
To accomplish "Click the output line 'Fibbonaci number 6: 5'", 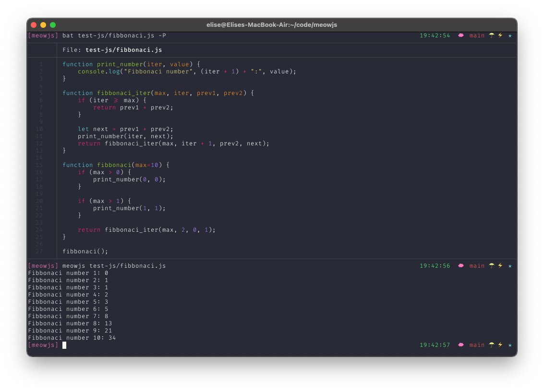I will 68,309.
